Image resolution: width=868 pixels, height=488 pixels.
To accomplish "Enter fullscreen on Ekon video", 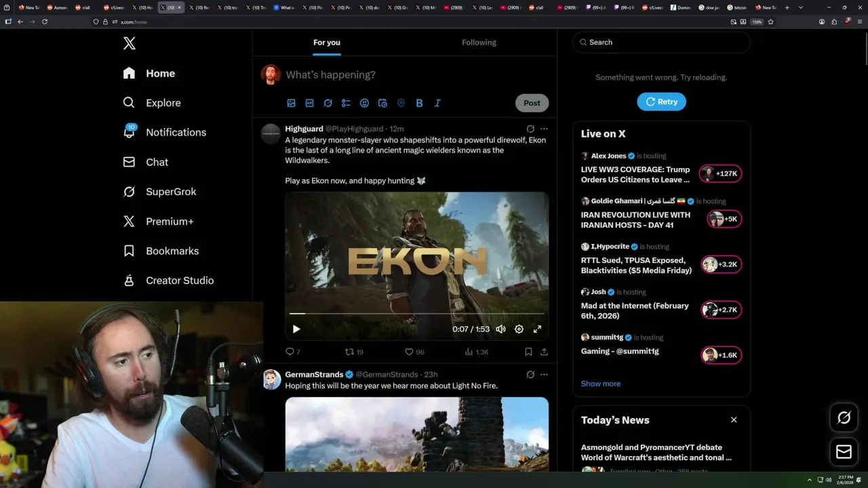I will coord(537,329).
